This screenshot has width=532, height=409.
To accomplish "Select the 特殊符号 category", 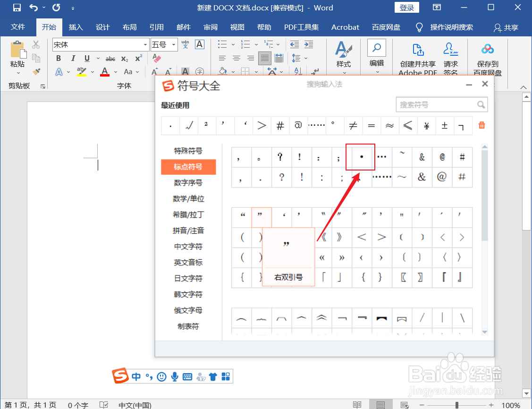I will (188, 151).
